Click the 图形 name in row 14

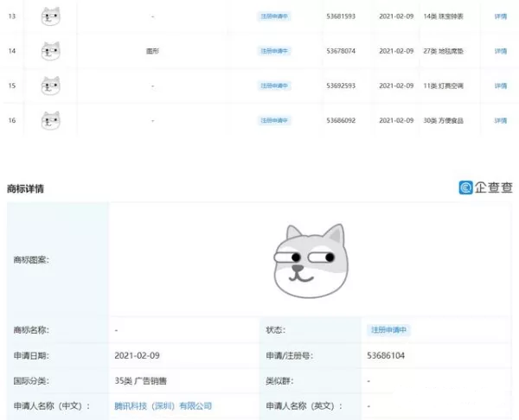[152, 51]
